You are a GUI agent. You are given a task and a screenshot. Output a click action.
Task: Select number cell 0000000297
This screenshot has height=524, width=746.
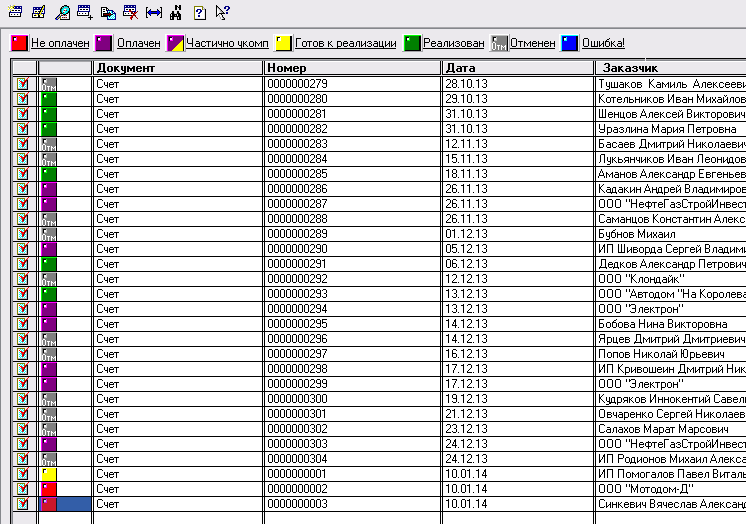point(352,354)
